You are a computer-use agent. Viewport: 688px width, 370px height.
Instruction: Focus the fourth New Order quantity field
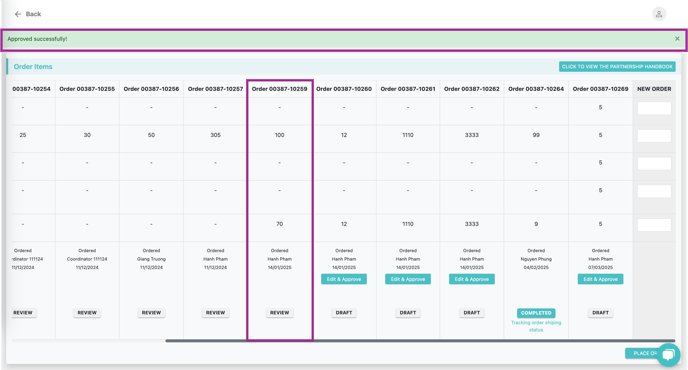point(654,191)
